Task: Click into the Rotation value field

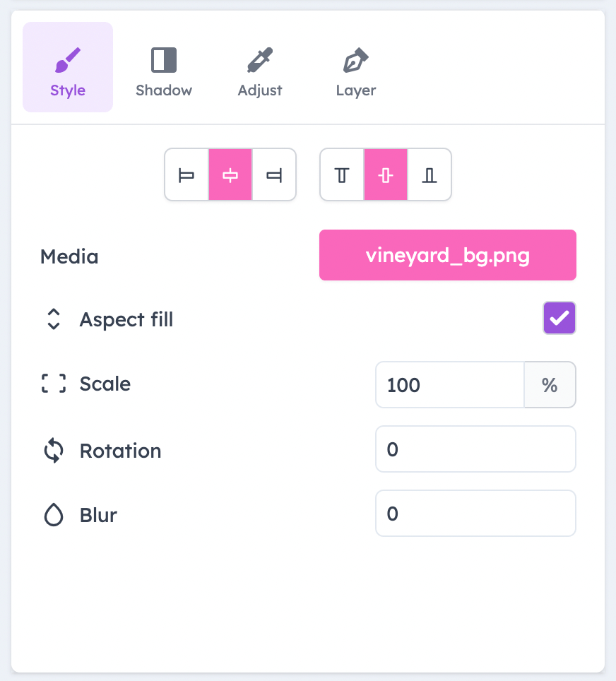Action: tap(475, 449)
